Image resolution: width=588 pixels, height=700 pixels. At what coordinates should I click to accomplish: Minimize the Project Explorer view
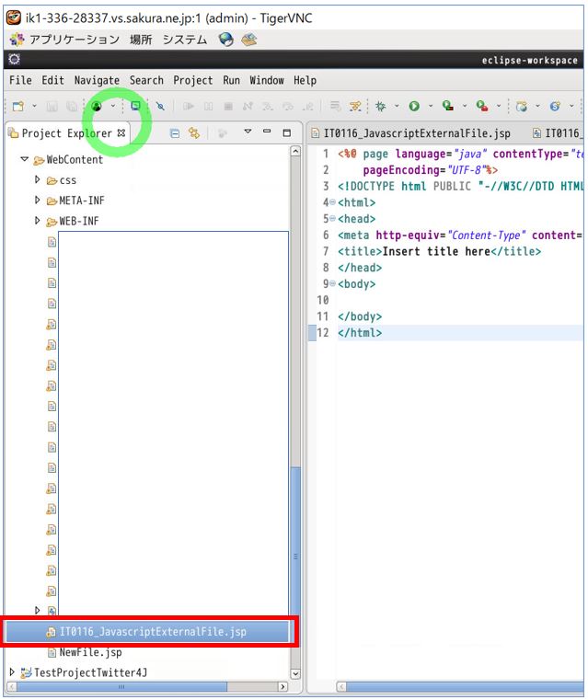[267, 132]
